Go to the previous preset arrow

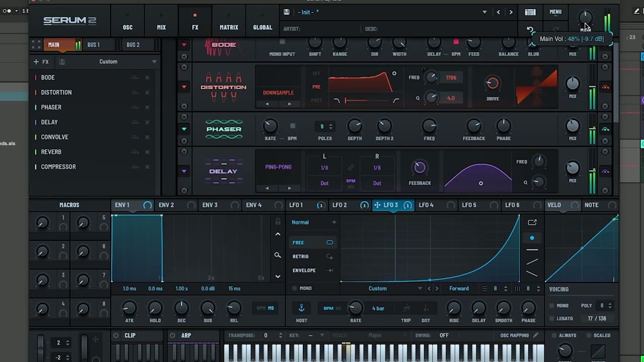click(499, 12)
